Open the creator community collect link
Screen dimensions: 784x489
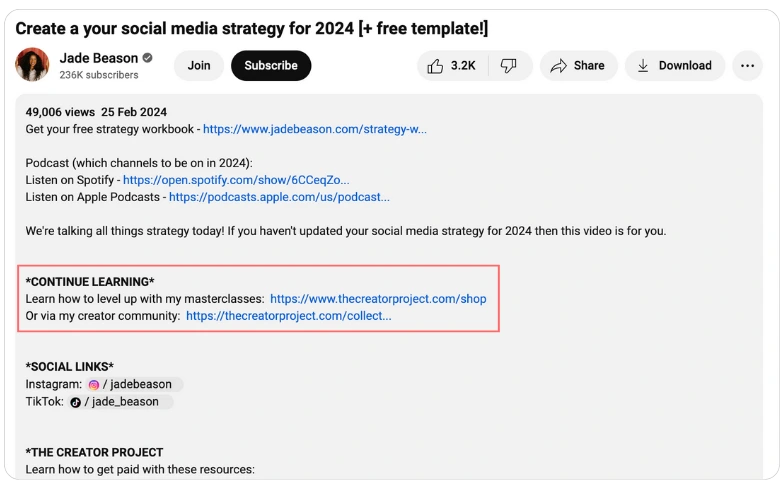pyautogui.click(x=288, y=316)
